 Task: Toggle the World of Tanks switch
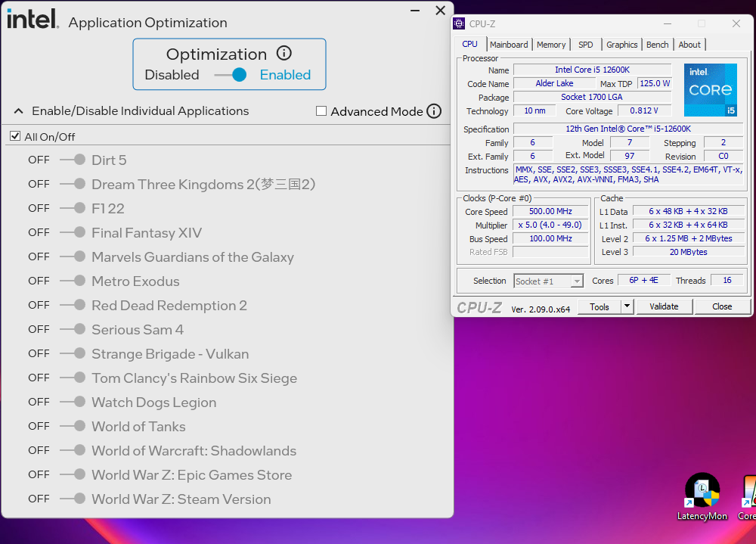73,426
